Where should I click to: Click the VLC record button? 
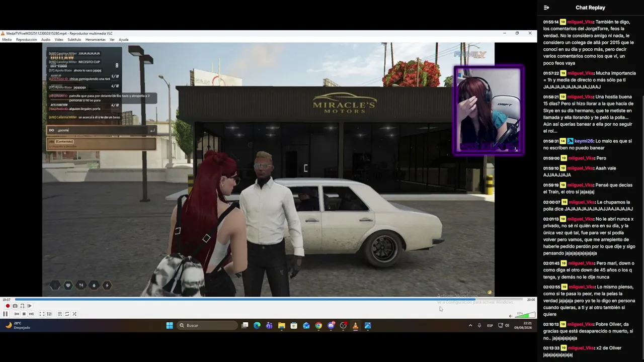pyautogui.click(x=8, y=306)
